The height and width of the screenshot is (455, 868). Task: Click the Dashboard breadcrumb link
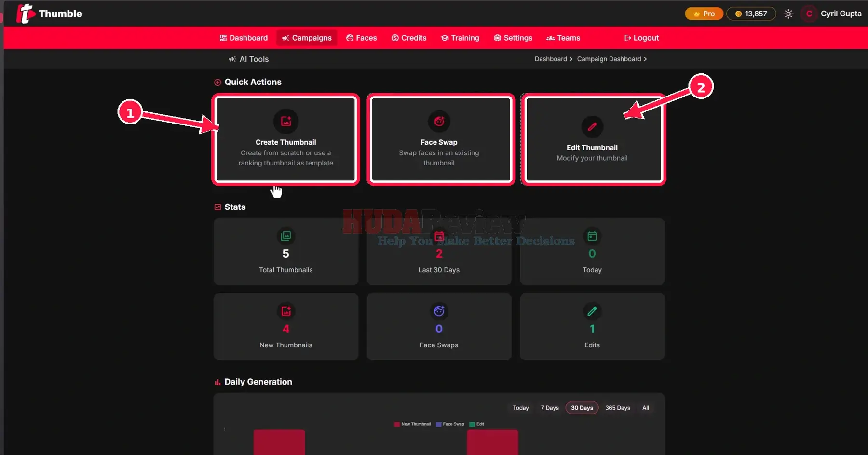pyautogui.click(x=551, y=59)
